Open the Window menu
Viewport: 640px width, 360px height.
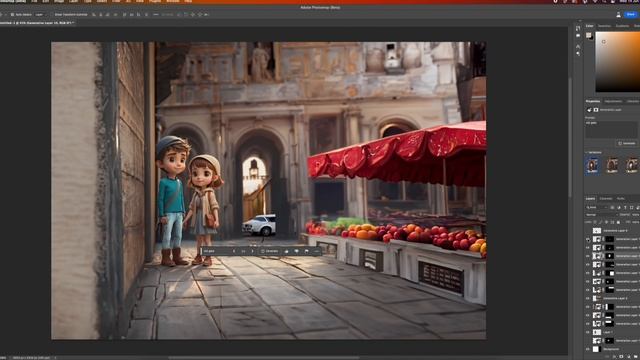tap(173, 1)
